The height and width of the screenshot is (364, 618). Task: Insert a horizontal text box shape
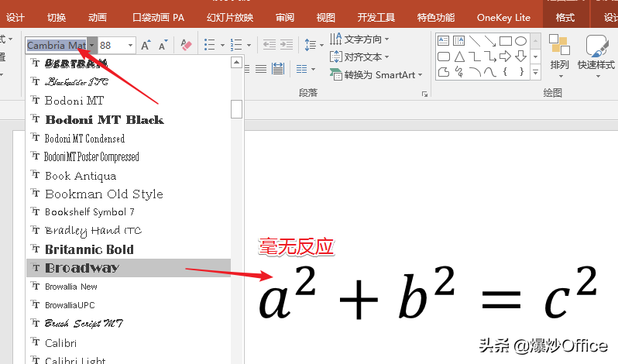tap(444, 40)
